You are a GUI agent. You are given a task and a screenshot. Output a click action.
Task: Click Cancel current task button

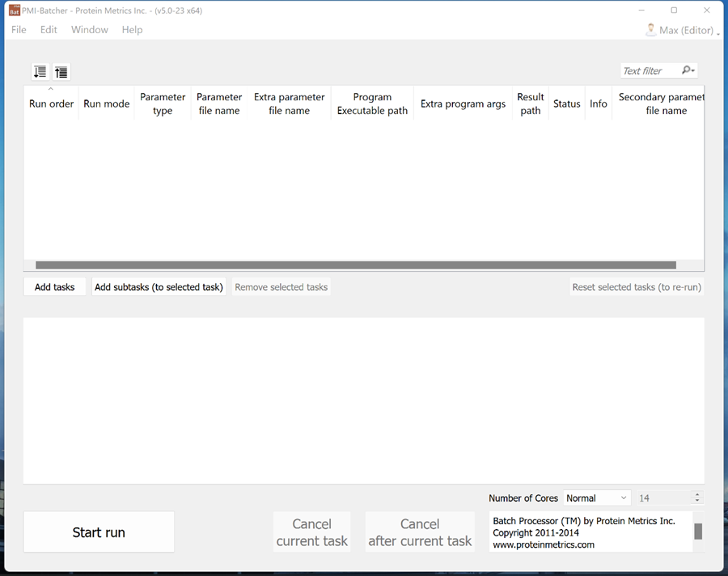(x=312, y=532)
